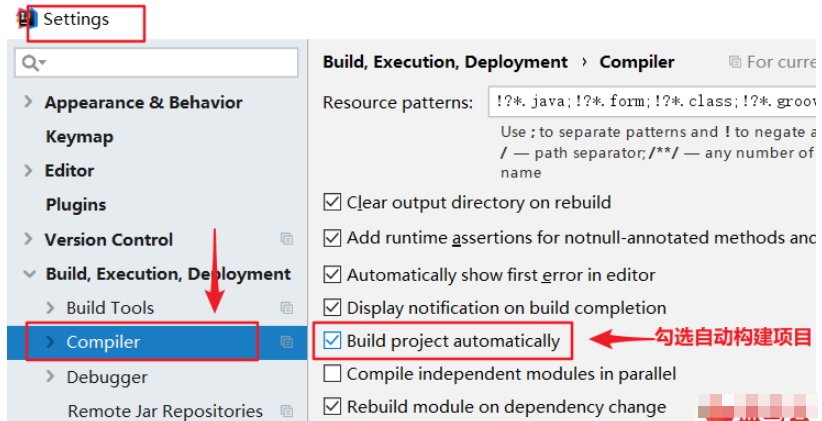This screenshot has width=822, height=421.
Task: Expand the Appearance & Behavior section
Action: tap(28, 102)
